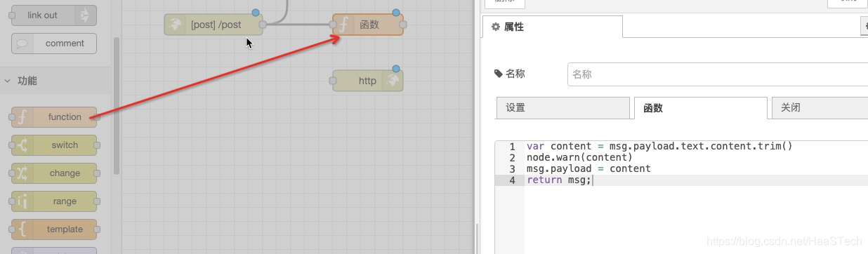Image resolution: width=868 pixels, height=254 pixels.
Task: Click input port of http node
Action: (333, 81)
